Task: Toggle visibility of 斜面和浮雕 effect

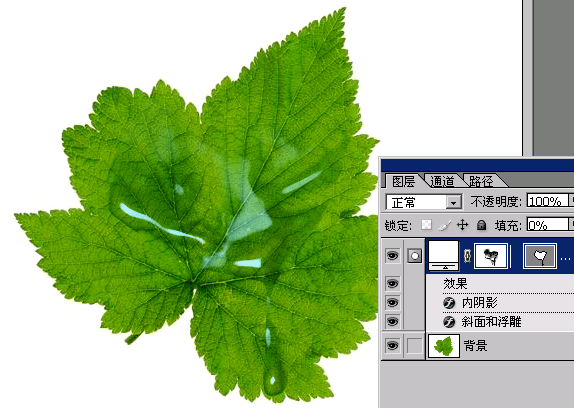Action: pos(392,322)
